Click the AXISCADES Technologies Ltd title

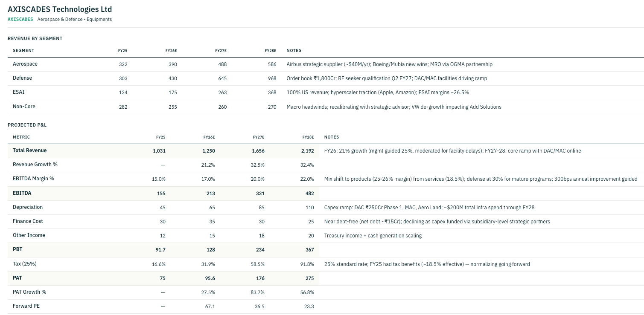click(60, 9)
